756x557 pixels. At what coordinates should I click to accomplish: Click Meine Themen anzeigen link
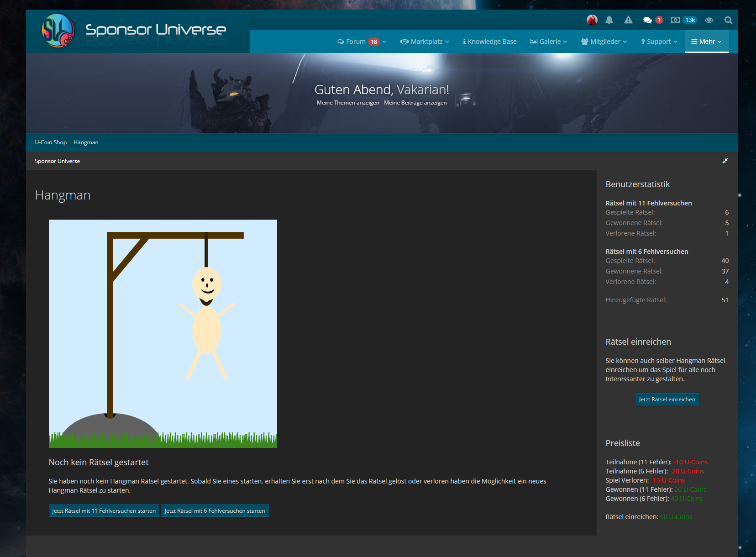348,103
